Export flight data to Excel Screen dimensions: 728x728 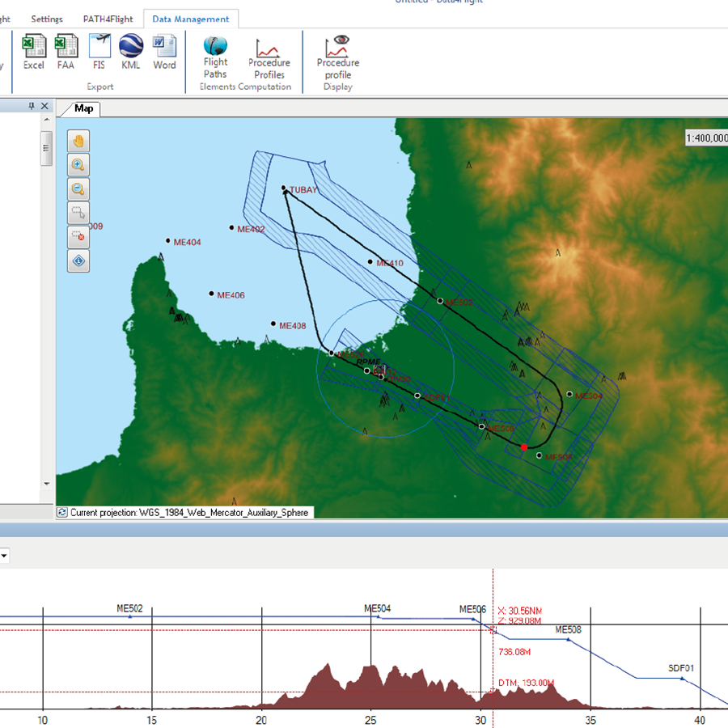[x=33, y=50]
